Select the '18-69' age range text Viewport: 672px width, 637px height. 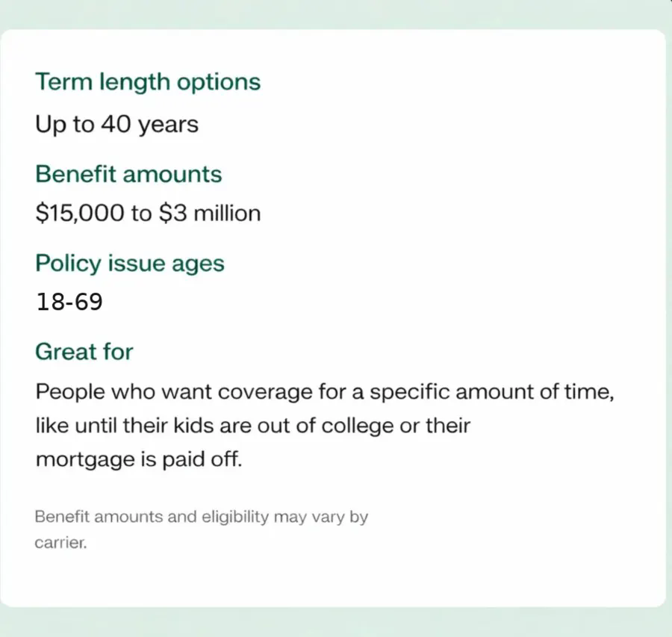69,302
